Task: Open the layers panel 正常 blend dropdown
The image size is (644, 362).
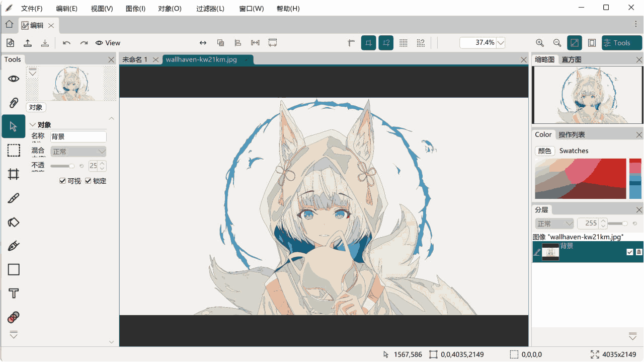Action: tap(554, 224)
